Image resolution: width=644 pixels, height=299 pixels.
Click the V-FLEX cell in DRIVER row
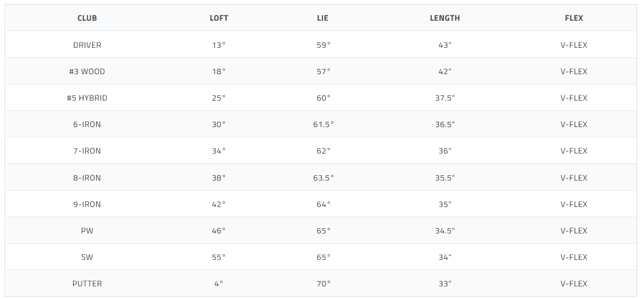(x=573, y=45)
